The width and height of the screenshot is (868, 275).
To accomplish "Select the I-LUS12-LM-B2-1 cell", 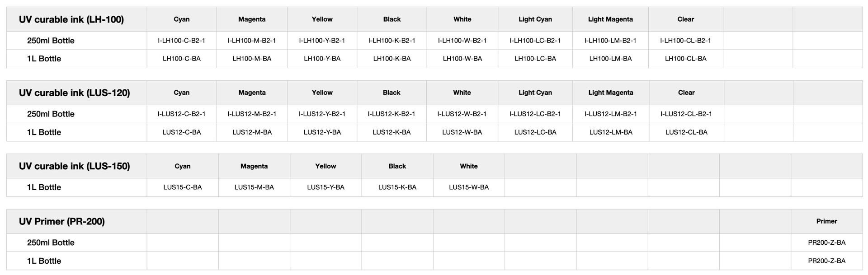I will click(x=610, y=114).
